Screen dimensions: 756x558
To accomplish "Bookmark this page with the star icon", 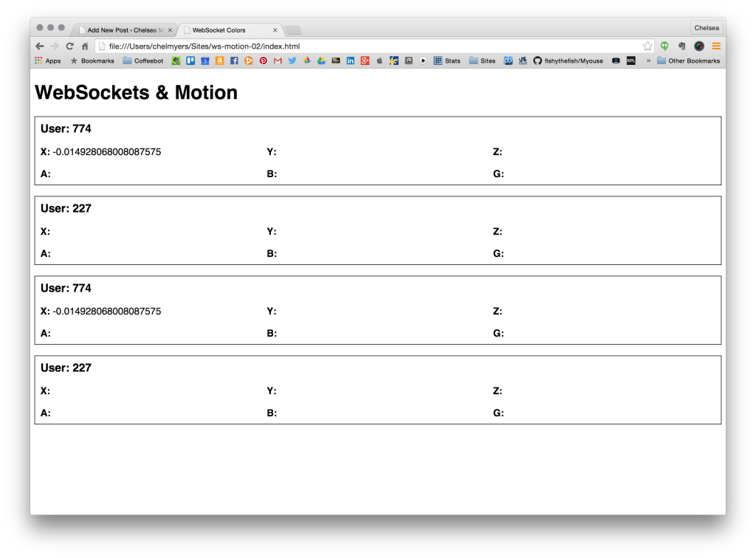I will pos(647,46).
